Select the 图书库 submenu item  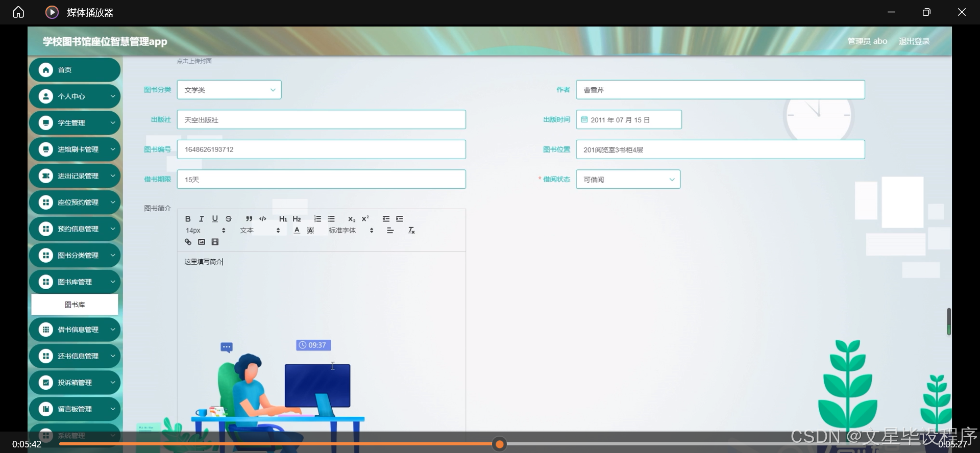coord(75,305)
